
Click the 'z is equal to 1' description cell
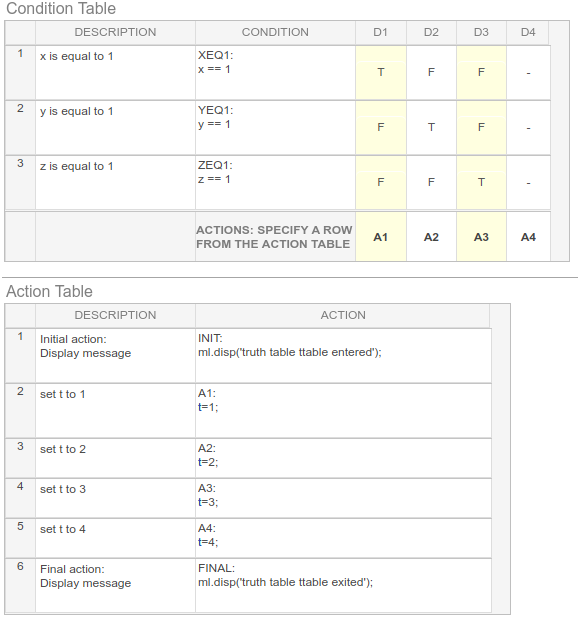[115, 183]
